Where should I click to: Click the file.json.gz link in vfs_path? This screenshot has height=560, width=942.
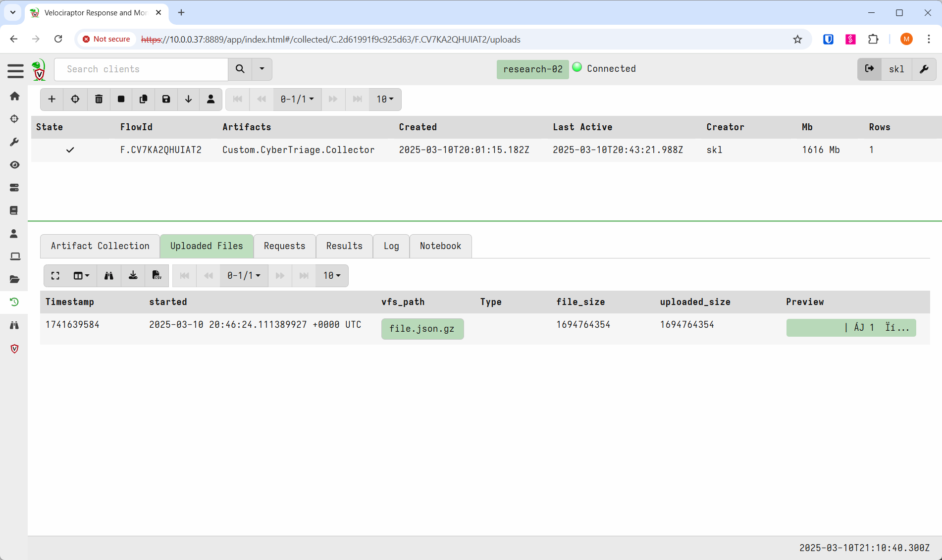(422, 328)
